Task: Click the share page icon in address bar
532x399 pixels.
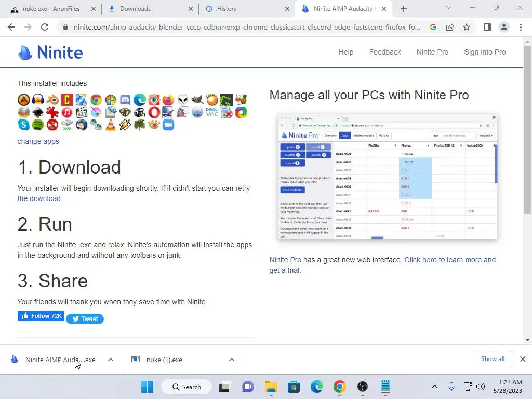Action: pyautogui.click(x=450, y=27)
